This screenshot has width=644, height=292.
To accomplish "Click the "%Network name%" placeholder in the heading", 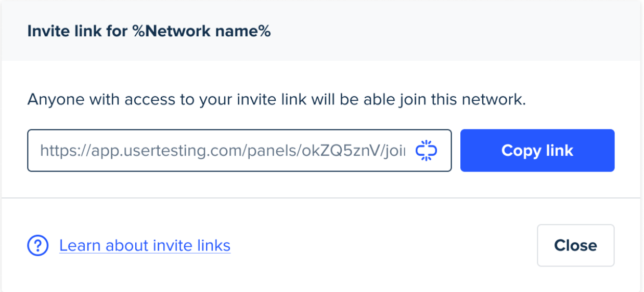I will coord(208,31).
